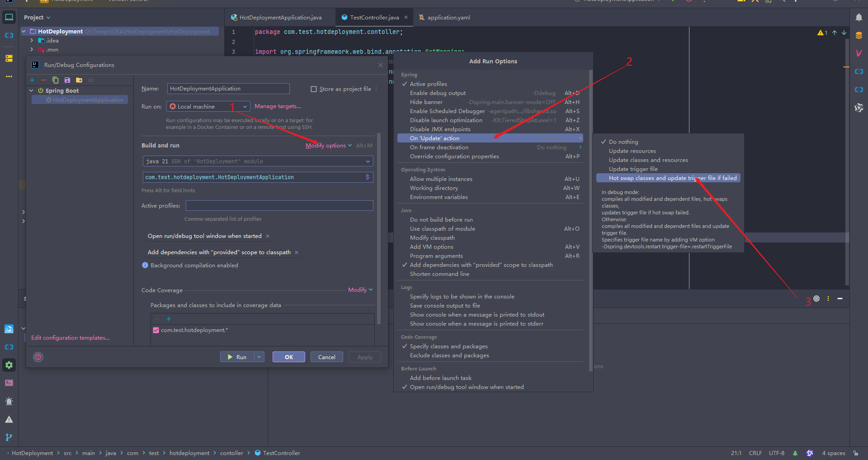This screenshot has width=868, height=460.
Task: Switch to the application.yaml editor tab
Action: [x=448, y=18]
